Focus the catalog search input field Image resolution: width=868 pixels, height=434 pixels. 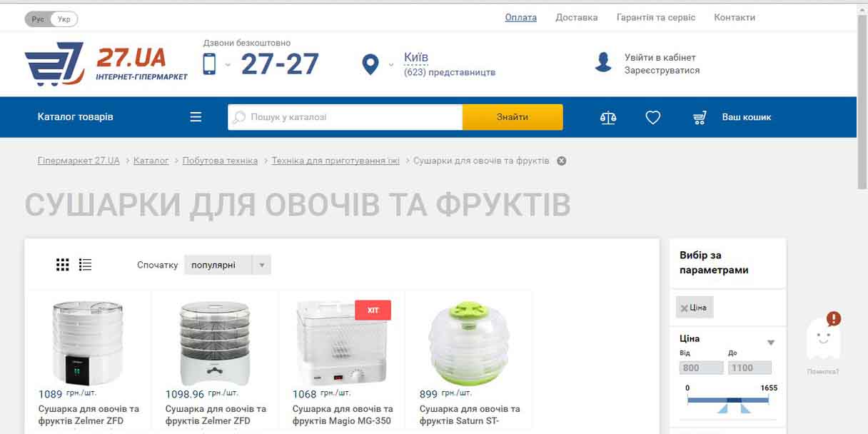[345, 117]
